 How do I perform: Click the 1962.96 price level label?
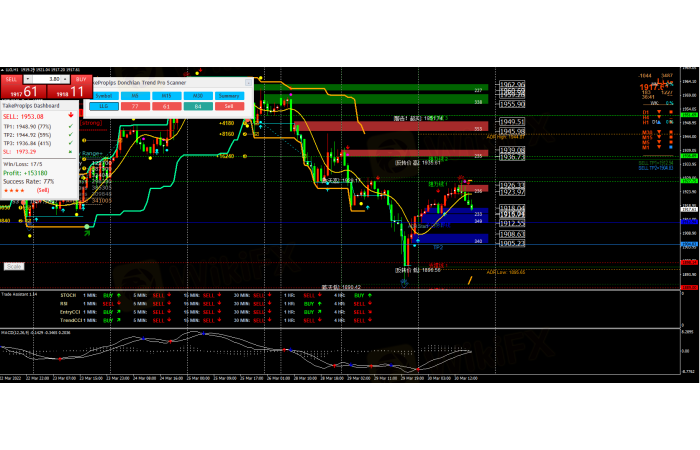pyautogui.click(x=513, y=85)
